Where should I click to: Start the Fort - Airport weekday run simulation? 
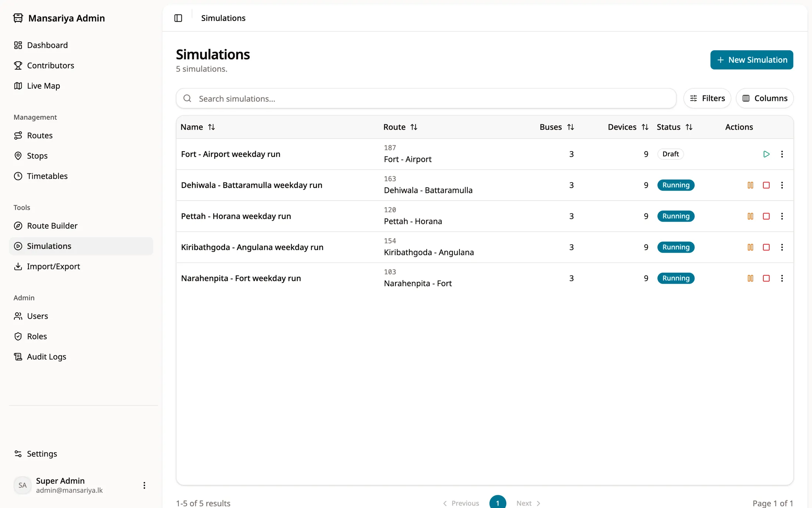[x=766, y=154]
